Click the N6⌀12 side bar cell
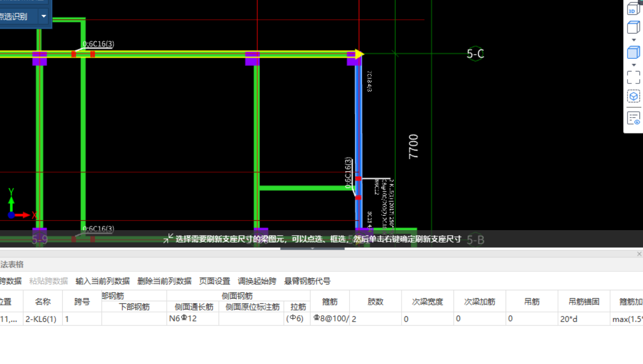 [x=193, y=319]
